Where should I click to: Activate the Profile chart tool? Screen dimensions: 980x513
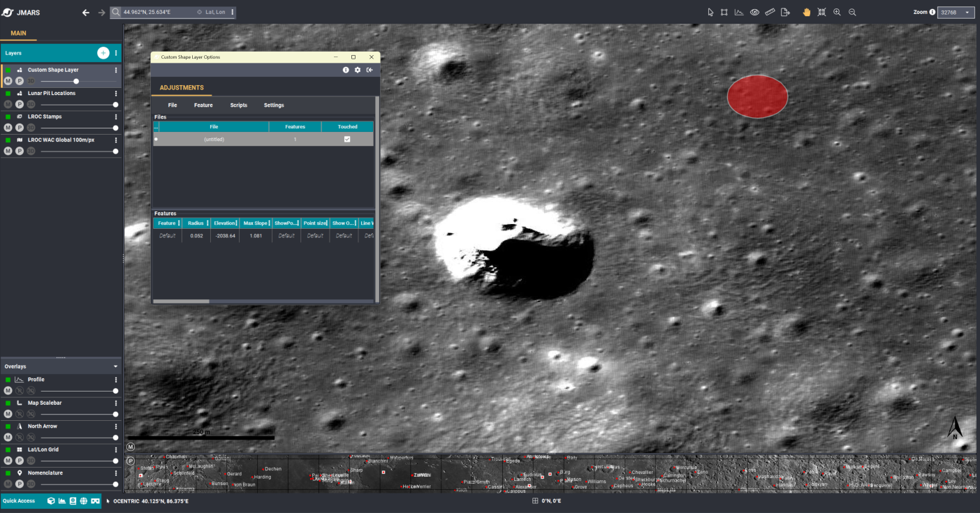click(738, 12)
